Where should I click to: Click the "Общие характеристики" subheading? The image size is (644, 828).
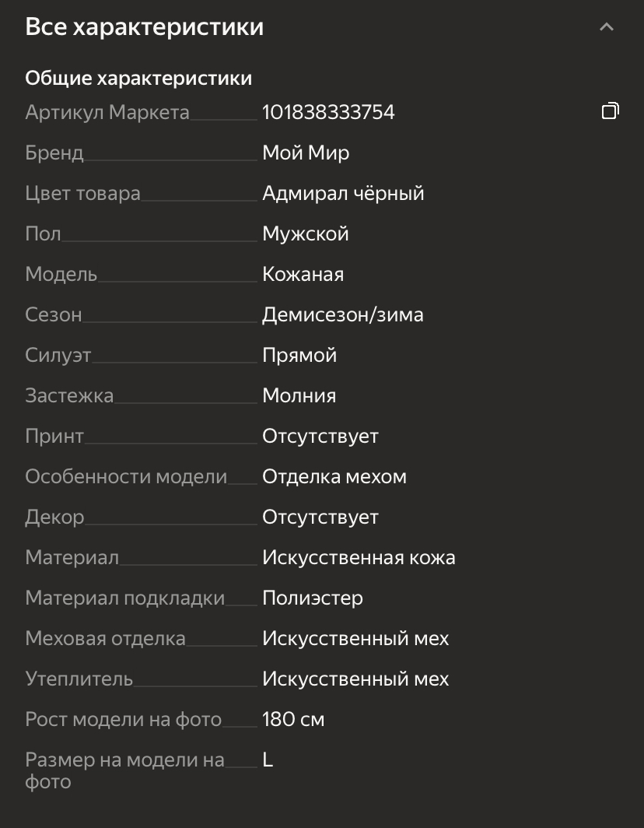click(138, 79)
